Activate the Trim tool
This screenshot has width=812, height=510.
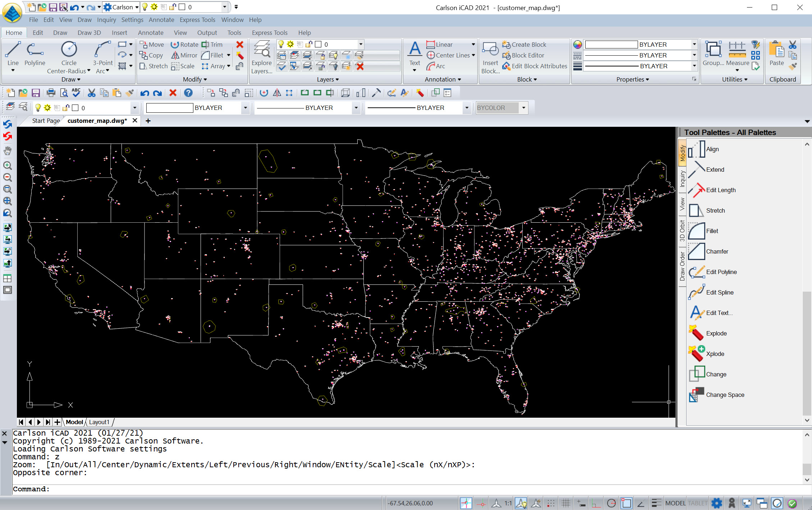213,44
